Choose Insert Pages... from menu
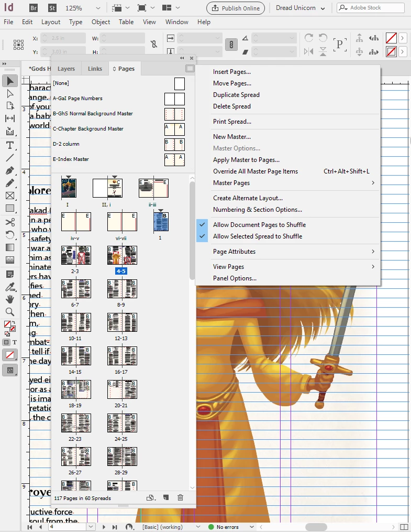Image resolution: width=411 pixels, height=532 pixels. click(x=232, y=72)
